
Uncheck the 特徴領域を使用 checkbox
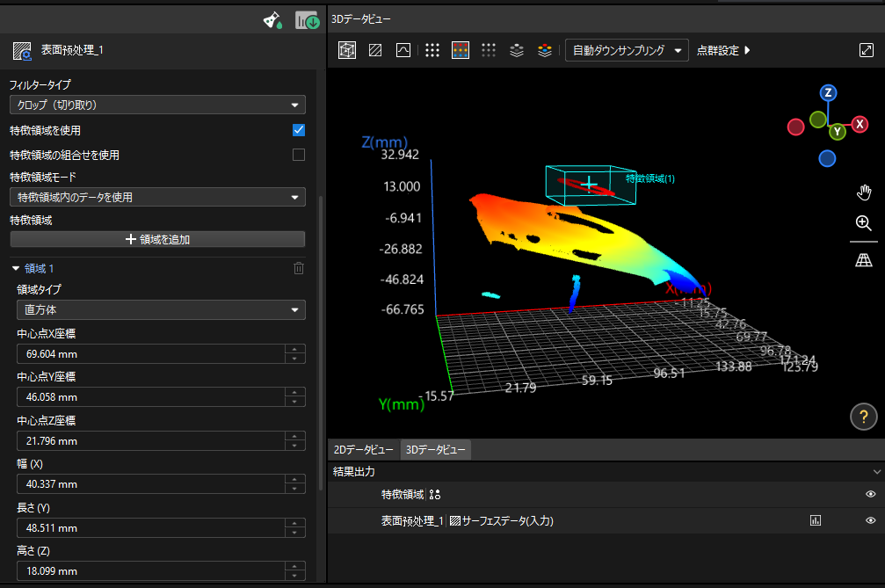point(299,130)
